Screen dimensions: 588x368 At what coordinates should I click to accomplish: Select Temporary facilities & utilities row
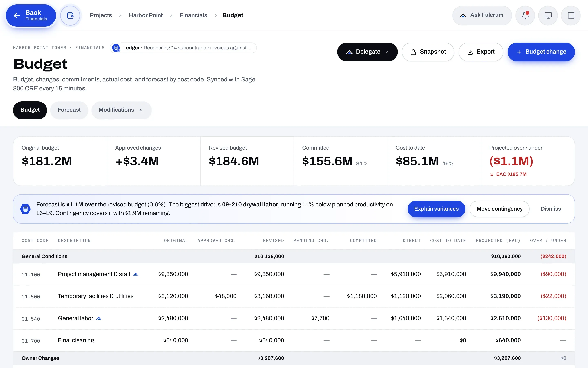coord(294,296)
